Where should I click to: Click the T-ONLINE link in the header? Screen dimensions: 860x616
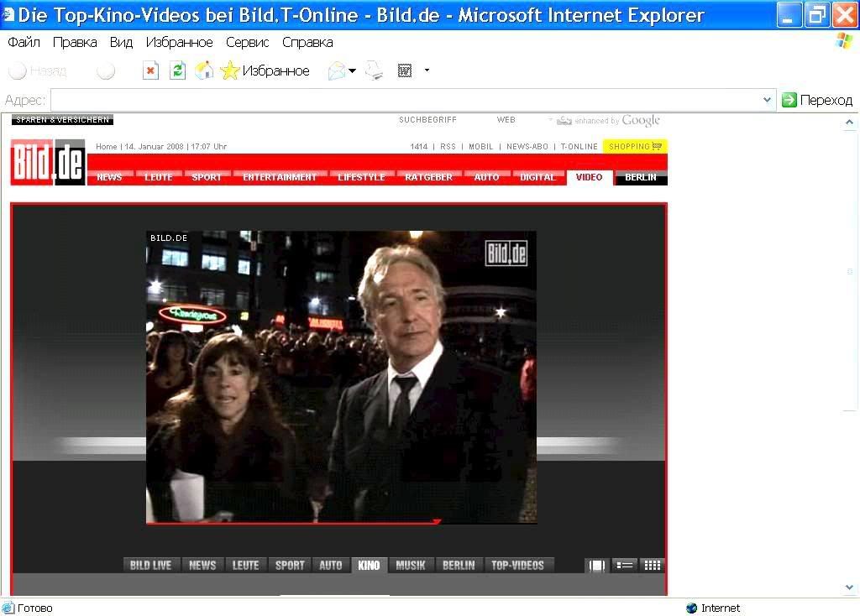[579, 146]
